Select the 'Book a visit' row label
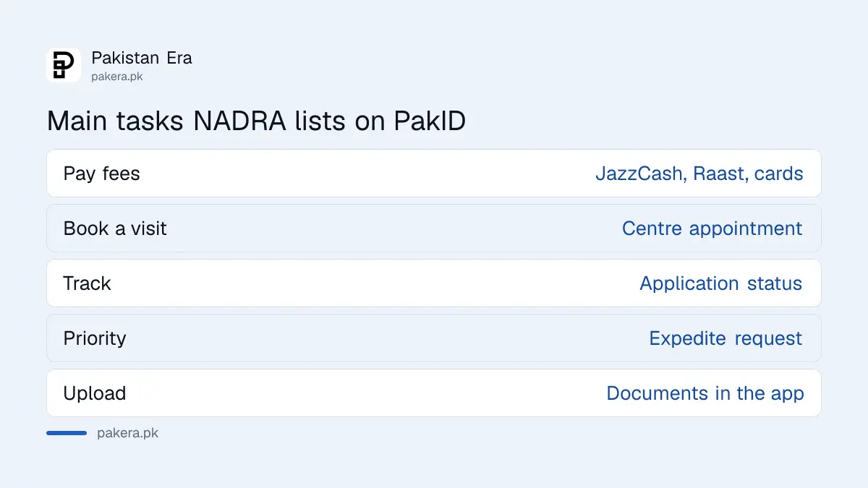868x488 pixels. [x=115, y=228]
